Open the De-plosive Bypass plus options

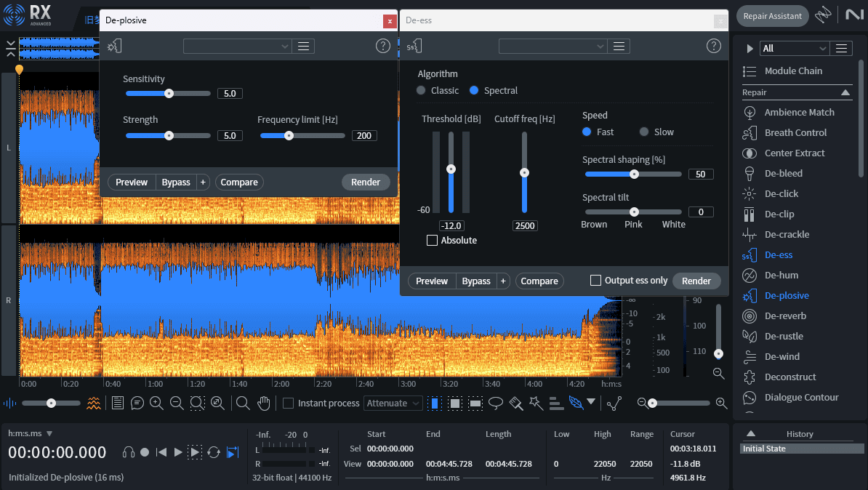click(203, 182)
